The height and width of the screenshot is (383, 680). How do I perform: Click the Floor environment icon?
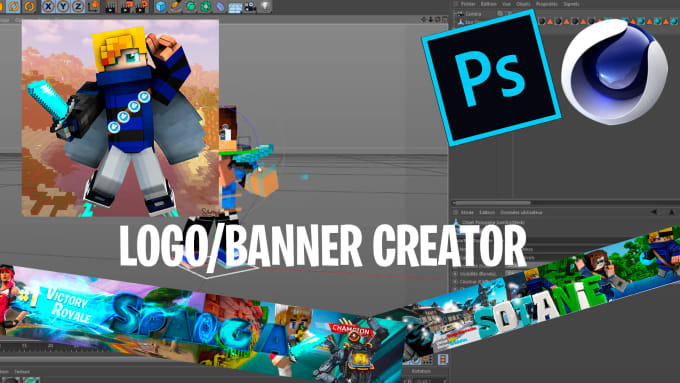pyautogui.click(x=235, y=7)
